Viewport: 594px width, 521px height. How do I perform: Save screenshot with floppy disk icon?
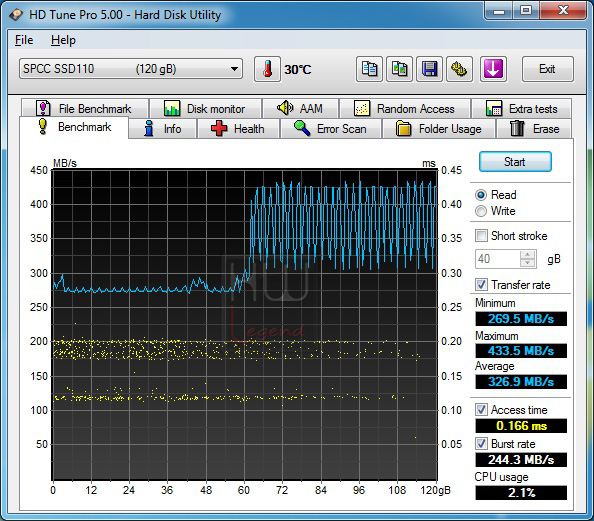429,69
